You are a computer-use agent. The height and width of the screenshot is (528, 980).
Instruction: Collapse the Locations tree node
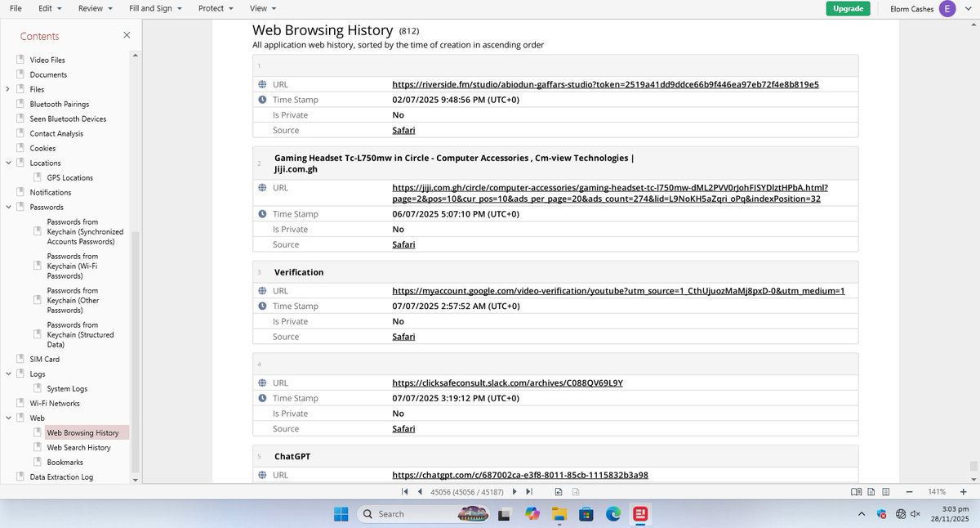coord(8,163)
